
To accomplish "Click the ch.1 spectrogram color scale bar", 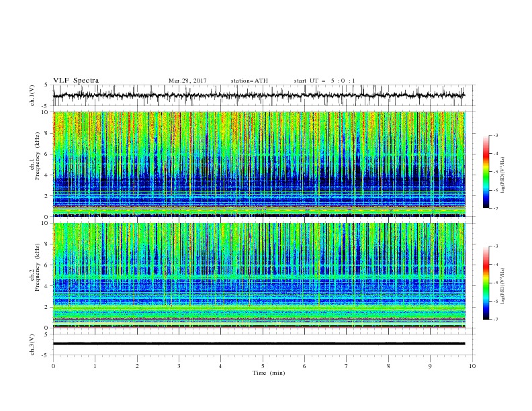I will (x=486, y=172).
